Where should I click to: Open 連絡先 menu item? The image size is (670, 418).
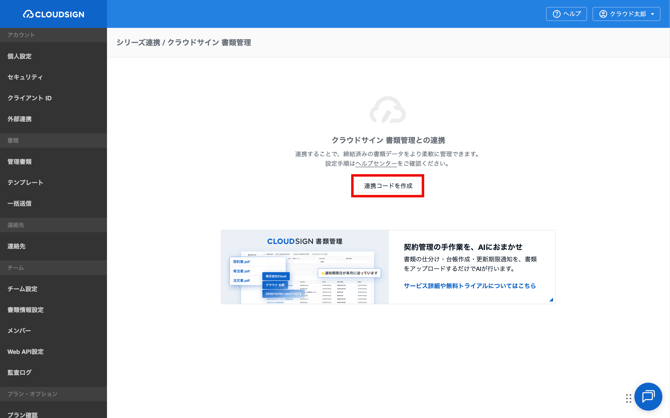tap(16, 246)
